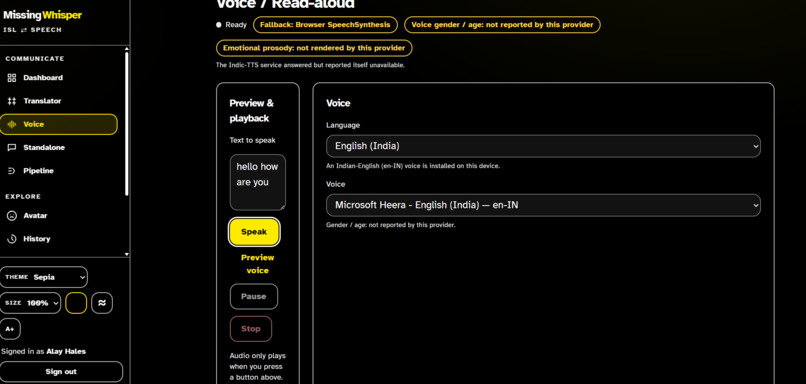Open the Pipeline page

pyautogui.click(x=59, y=171)
